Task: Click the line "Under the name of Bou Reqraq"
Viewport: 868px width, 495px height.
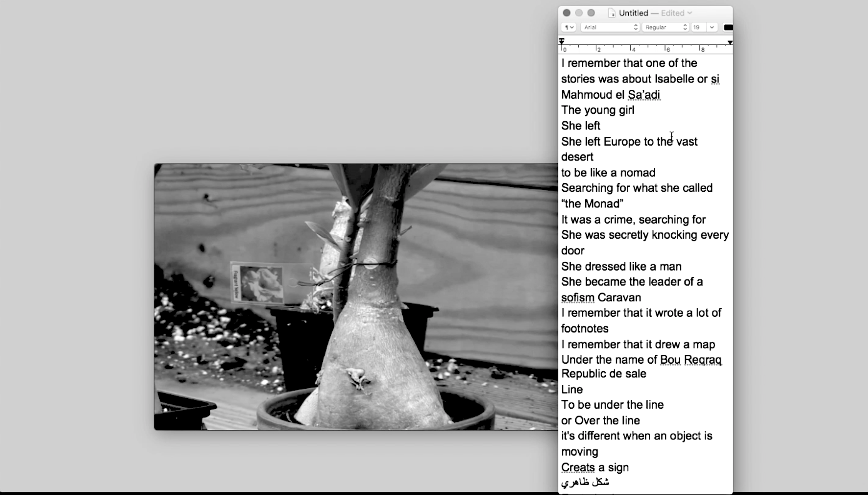Action: (x=641, y=360)
